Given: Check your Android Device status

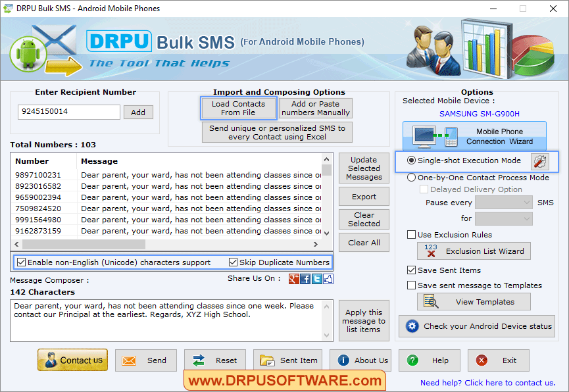Looking at the screenshot, I should click(x=477, y=326).
